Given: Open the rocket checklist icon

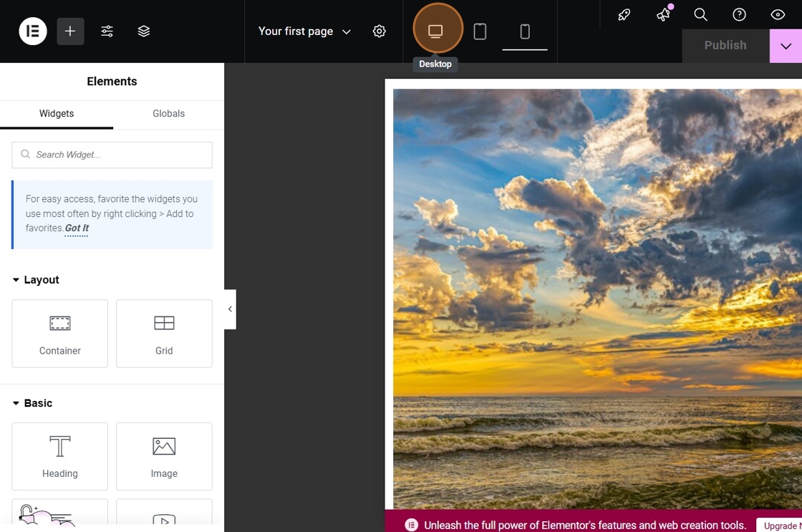Looking at the screenshot, I should pos(624,14).
